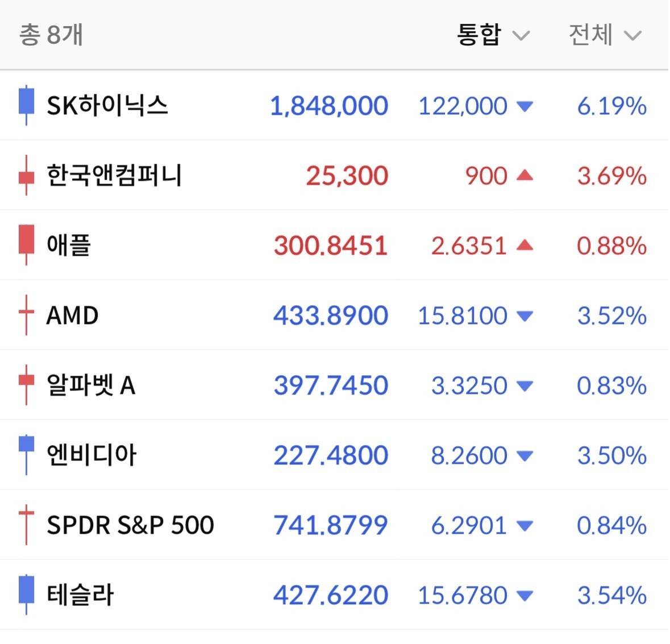Click the AMD candlestick icon
The height and width of the screenshot is (644, 670).
[27, 315]
